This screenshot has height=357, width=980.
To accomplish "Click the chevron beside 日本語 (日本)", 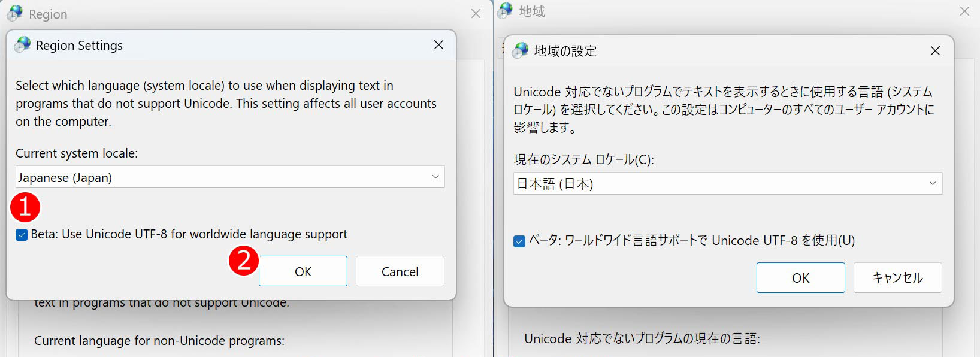I will tap(933, 184).
